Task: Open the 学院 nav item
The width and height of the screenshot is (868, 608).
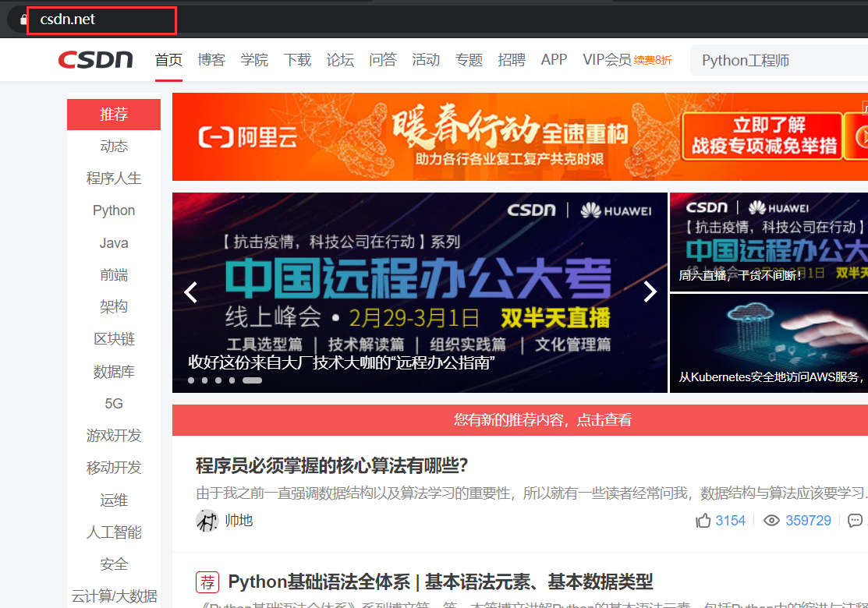Action: click(255, 60)
